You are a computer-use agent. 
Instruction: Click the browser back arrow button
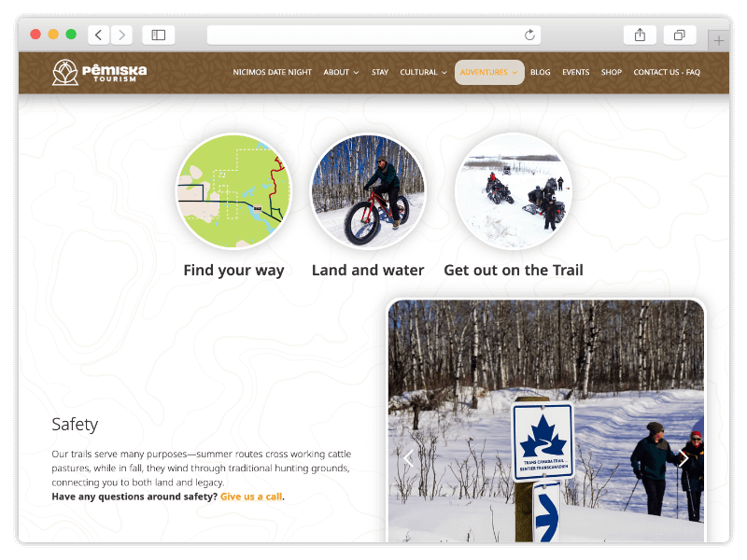click(99, 35)
